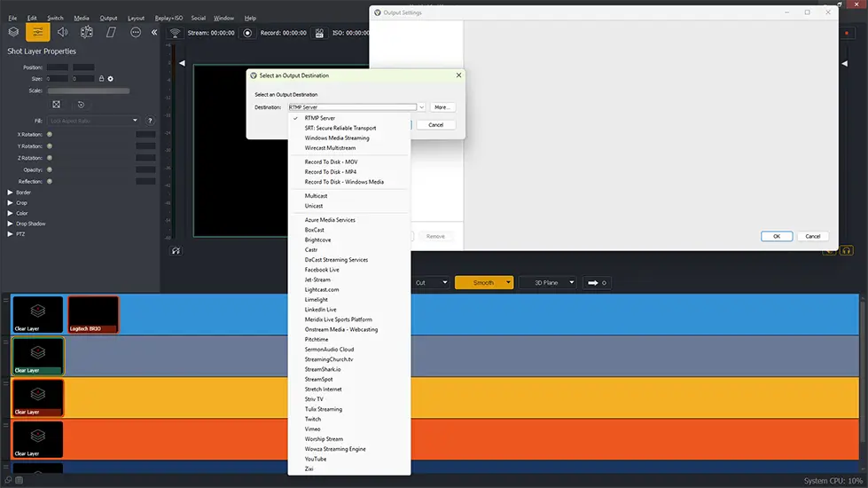Open the Transitions properties icon
This screenshot has height=488, width=868.
111,32
